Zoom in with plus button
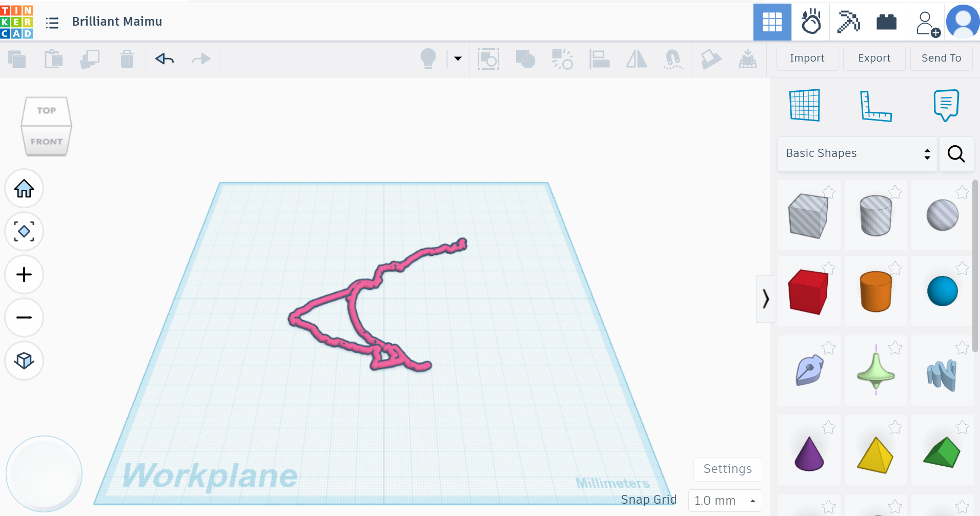The height and width of the screenshot is (516, 980). pos(24,275)
